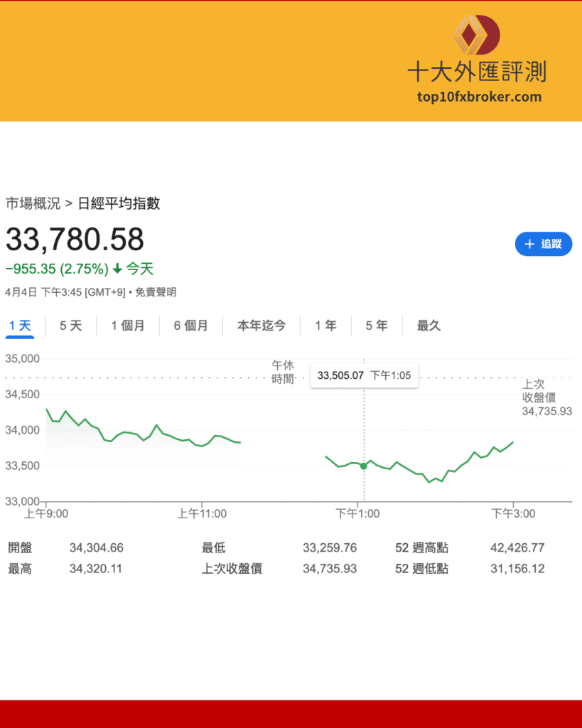582x728 pixels.
Task: Click the 下午3:00 axis tick on chart
Action: (x=513, y=513)
